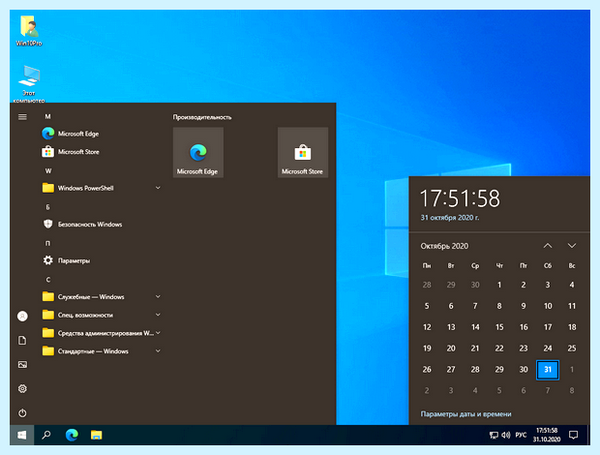Select October 13 in the calendar
This screenshot has height=455, width=600.
(x=451, y=327)
